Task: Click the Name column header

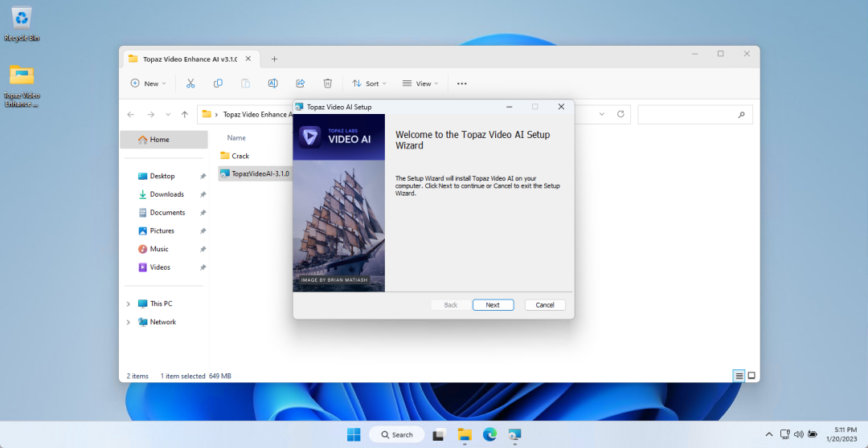Action: tap(236, 138)
